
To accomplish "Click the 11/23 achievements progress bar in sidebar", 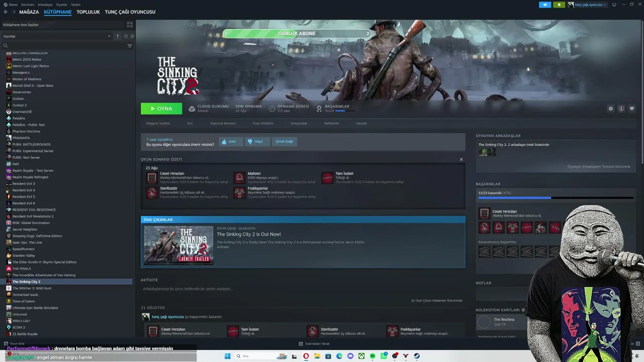I will [555, 198].
